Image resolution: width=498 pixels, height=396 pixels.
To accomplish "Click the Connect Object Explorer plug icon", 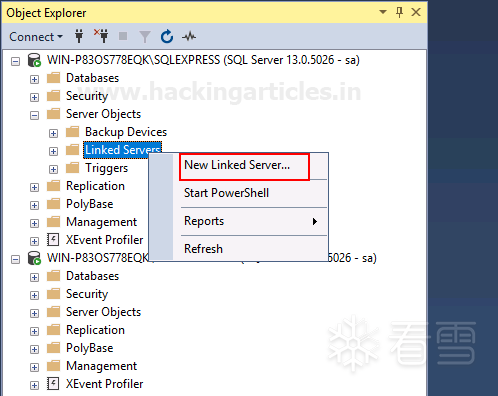I will click(79, 36).
